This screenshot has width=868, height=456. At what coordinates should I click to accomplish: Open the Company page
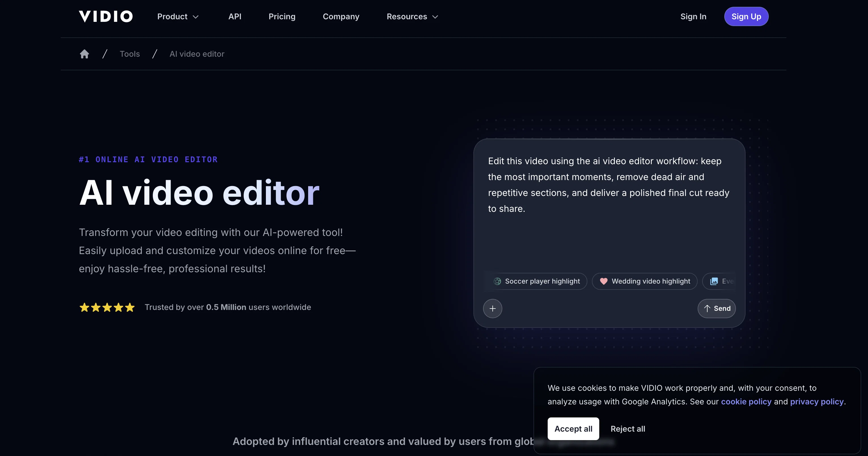pos(341,16)
